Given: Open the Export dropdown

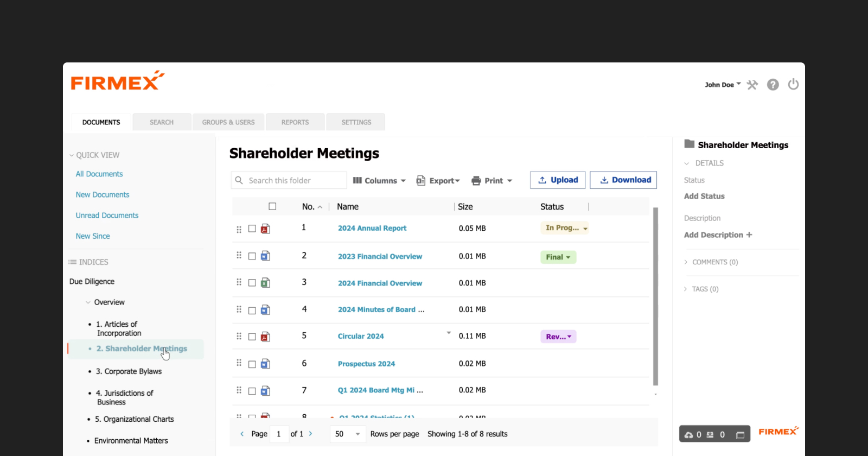Looking at the screenshot, I should point(438,181).
